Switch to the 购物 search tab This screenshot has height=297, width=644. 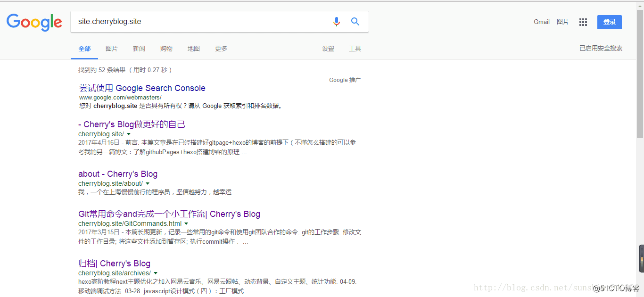tap(166, 49)
